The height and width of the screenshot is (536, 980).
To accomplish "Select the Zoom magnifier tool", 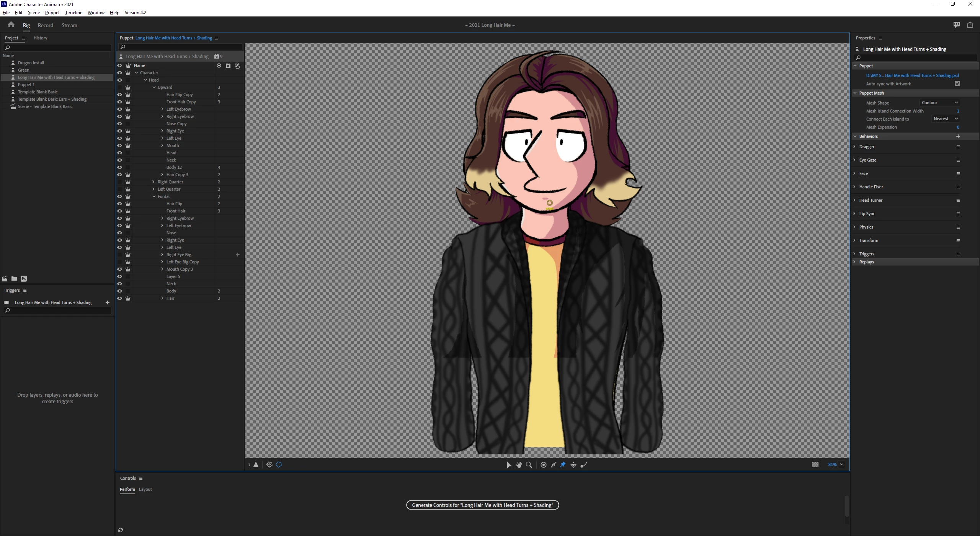I will click(x=529, y=464).
